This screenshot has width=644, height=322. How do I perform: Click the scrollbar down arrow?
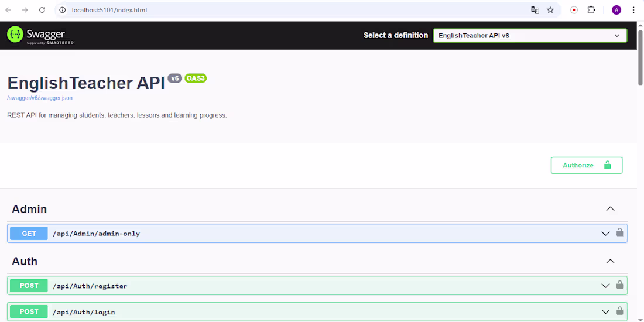tap(640, 318)
